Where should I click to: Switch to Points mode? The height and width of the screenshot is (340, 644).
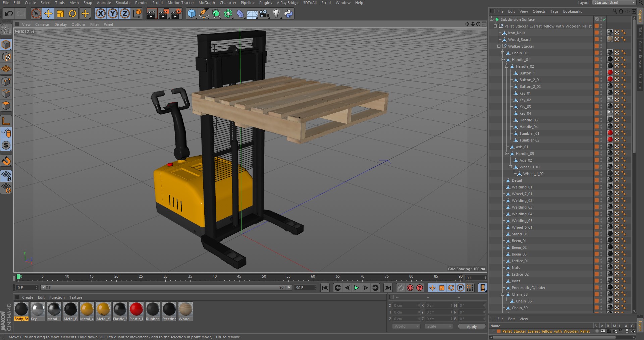6,81
